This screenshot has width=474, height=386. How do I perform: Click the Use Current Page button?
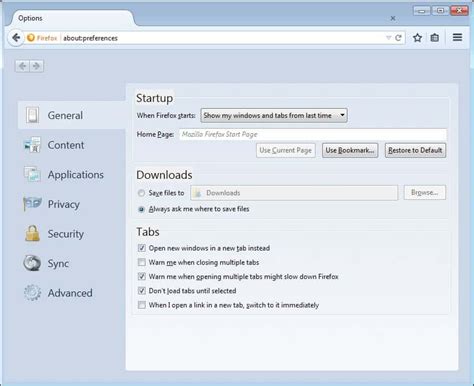[286, 150]
